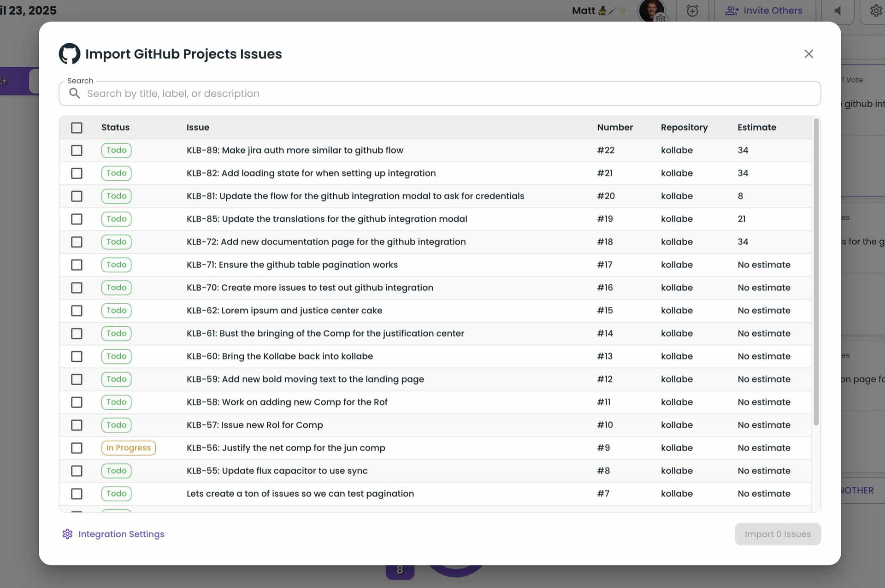Select the pagination test issue checkbox

tap(77, 494)
